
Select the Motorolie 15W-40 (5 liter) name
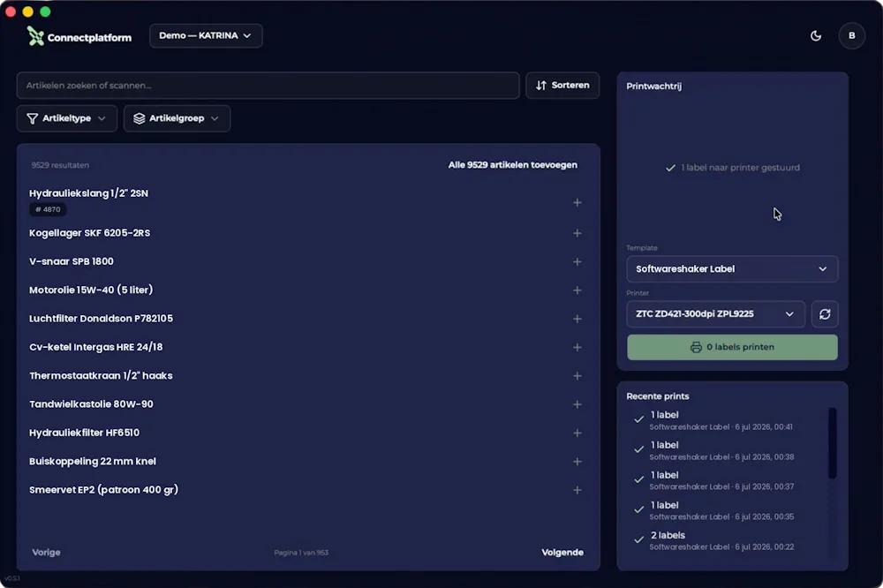coord(91,290)
